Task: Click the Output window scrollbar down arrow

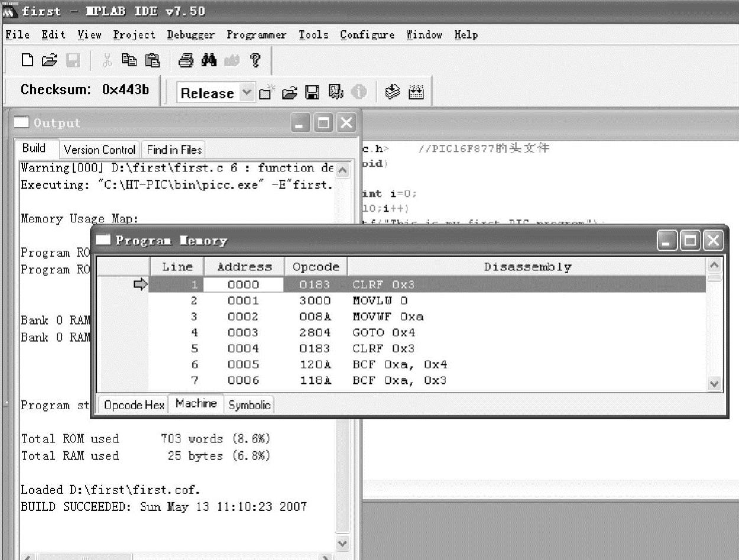Action: tap(342, 543)
